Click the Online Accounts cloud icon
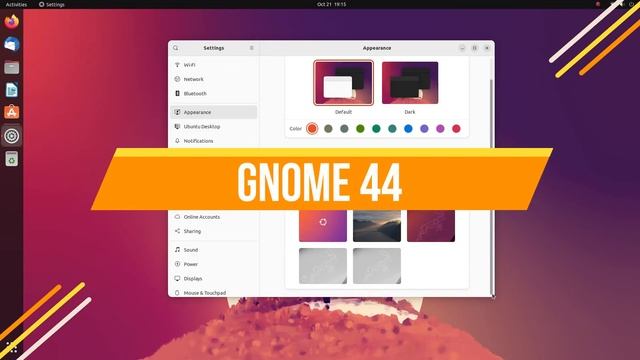 177,217
